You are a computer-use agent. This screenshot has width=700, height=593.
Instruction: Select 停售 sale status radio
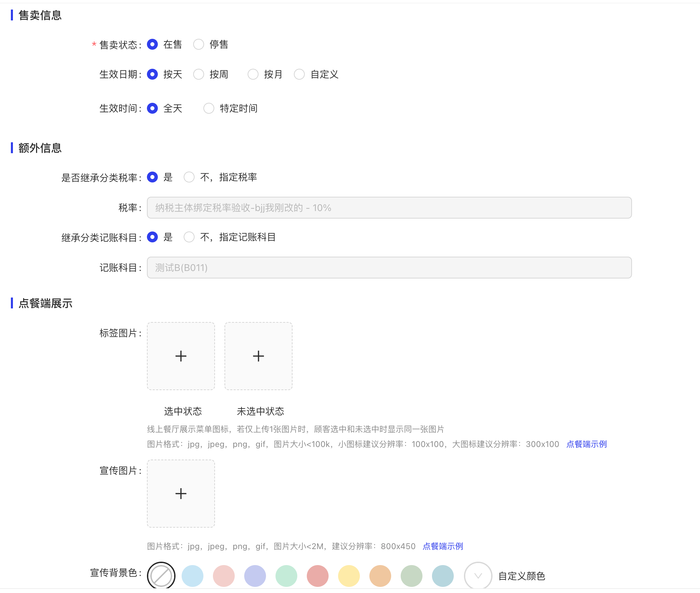[199, 44]
